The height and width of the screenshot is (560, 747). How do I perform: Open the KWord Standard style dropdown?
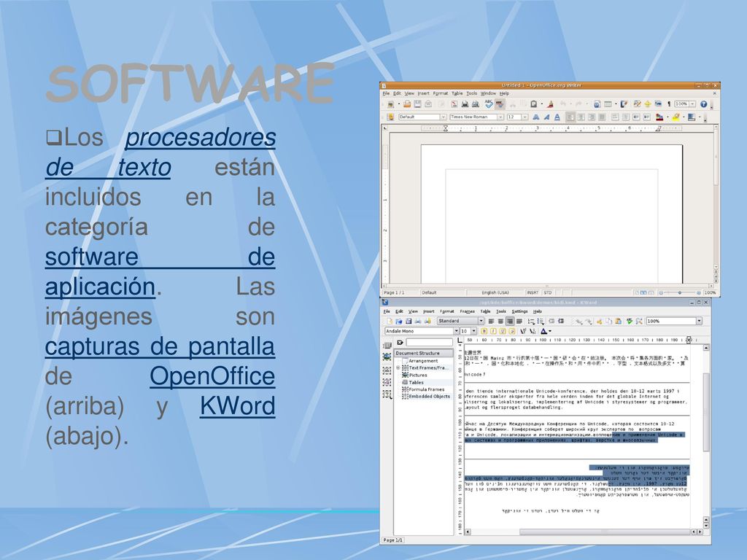point(481,321)
